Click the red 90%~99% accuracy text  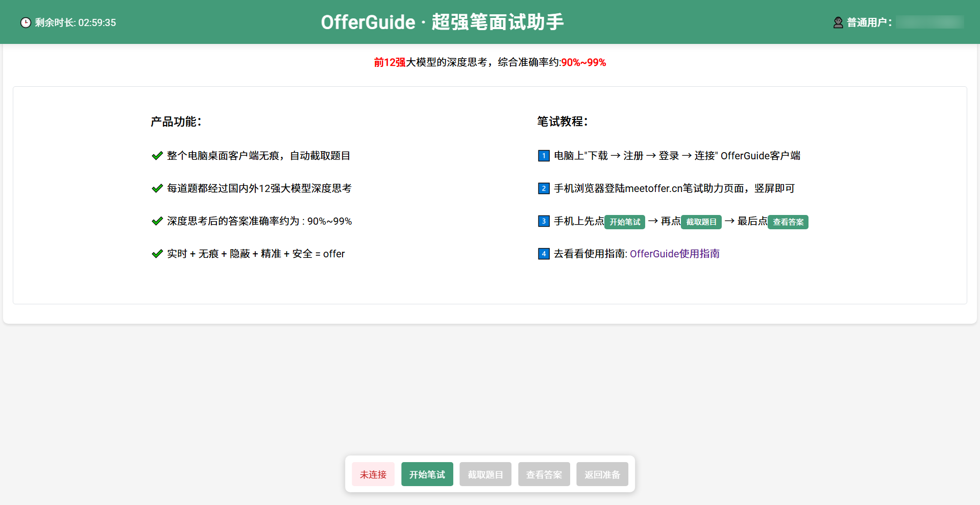(583, 62)
